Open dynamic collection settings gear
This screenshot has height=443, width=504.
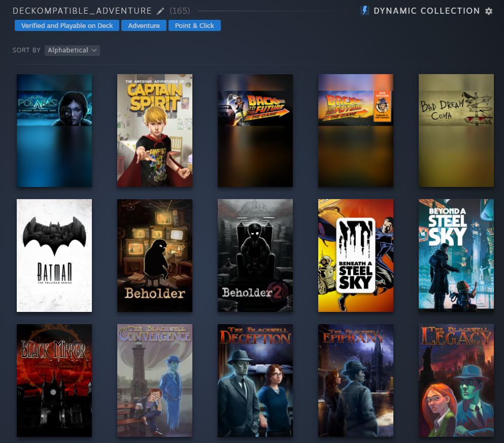pos(489,11)
